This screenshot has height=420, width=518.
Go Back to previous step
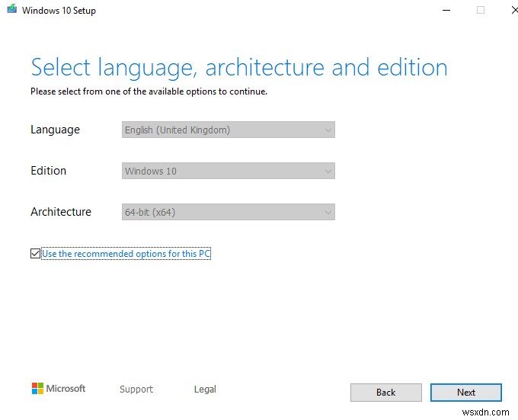(386, 393)
